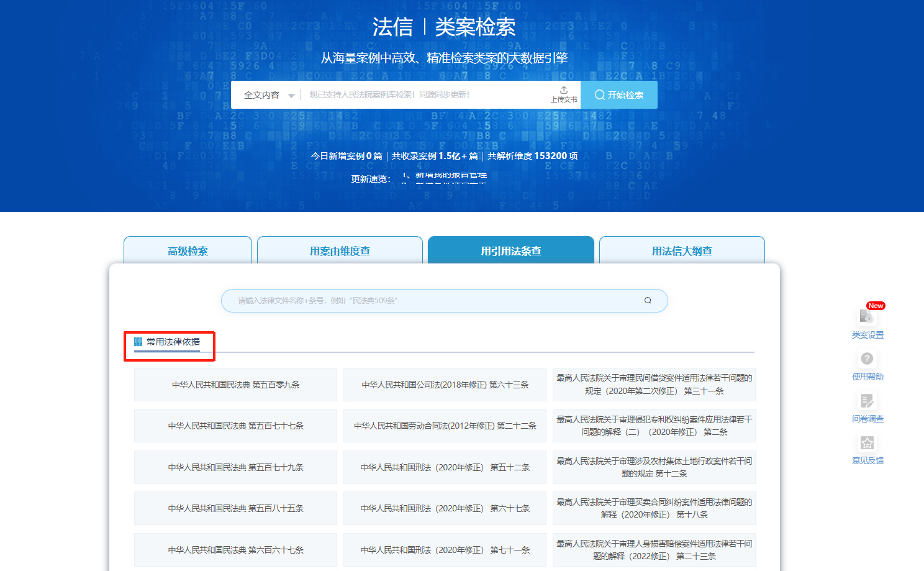The height and width of the screenshot is (571, 924).
Task: Click the 共解析维度 153200 项 statistic
Action: click(x=533, y=156)
